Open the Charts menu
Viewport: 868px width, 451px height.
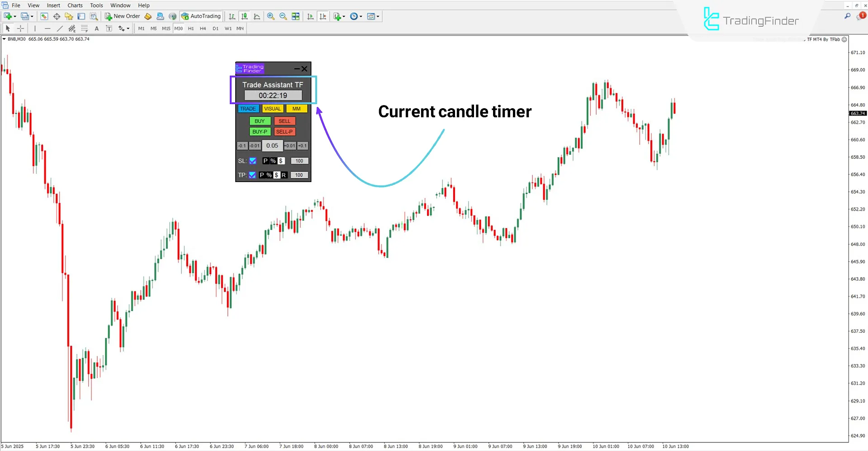[x=75, y=5]
